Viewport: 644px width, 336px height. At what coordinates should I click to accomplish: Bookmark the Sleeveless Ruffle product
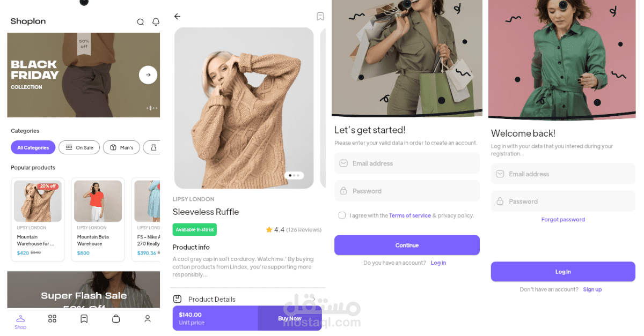pyautogui.click(x=320, y=16)
